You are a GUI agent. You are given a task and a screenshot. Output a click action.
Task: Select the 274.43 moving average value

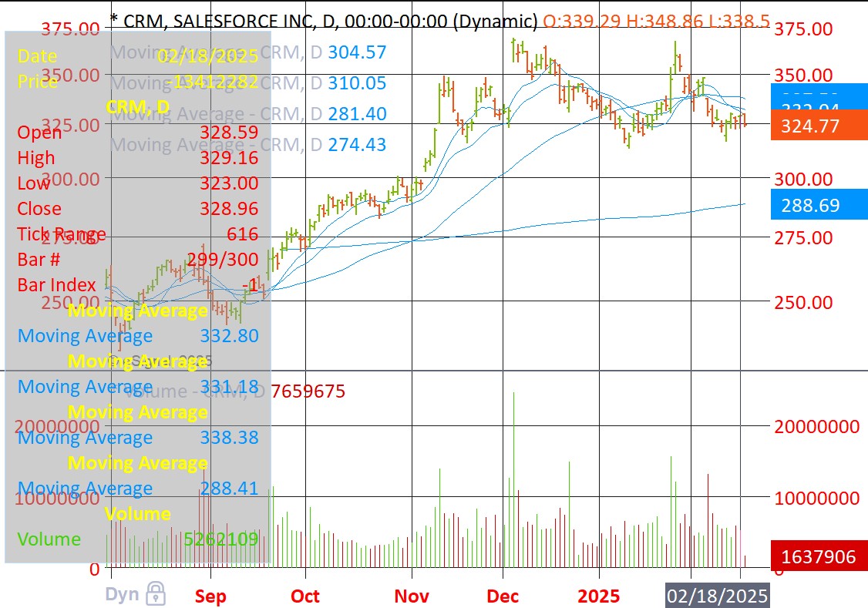click(357, 145)
